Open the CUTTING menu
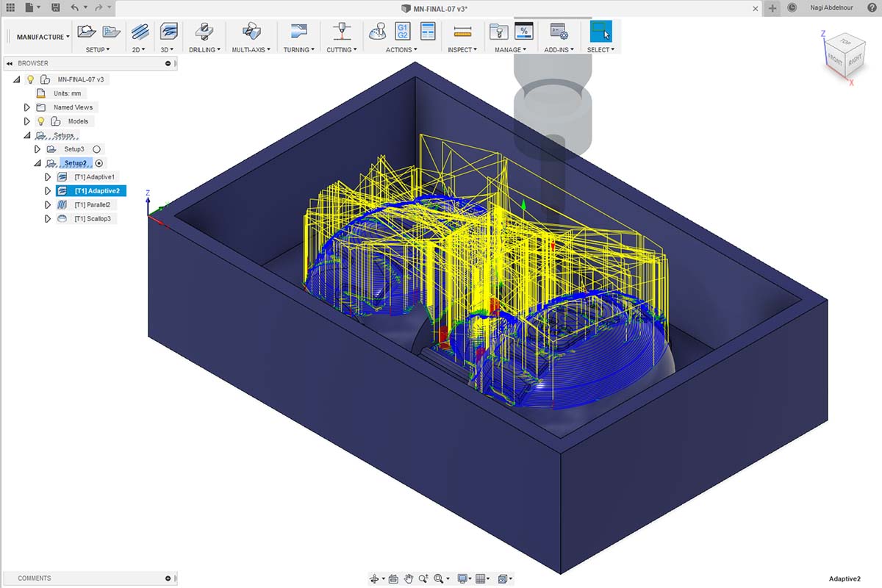Viewport: 882px width, 588px height. click(342, 50)
